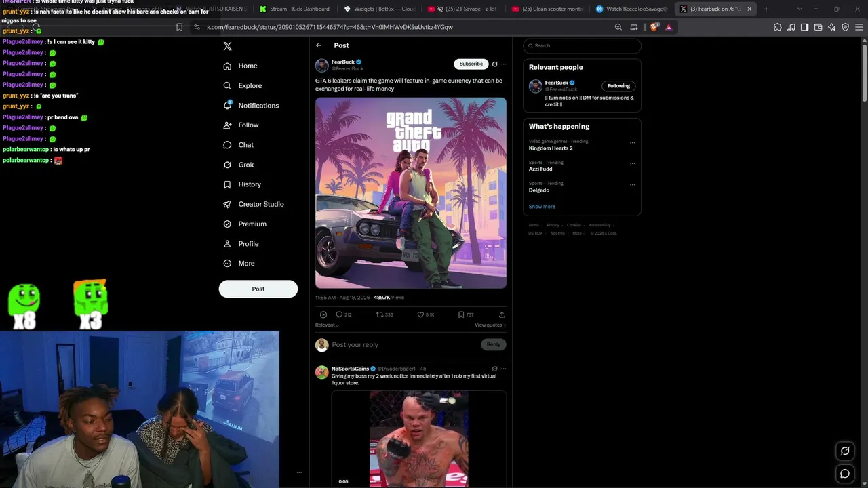
Task: Click the white Post button
Action: pos(258,289)
